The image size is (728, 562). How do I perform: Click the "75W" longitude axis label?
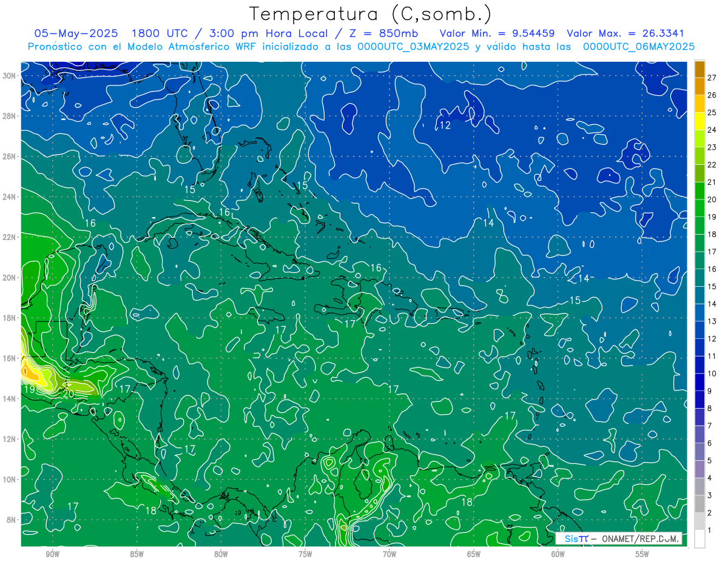pyautogui.click(x=305, y=555)
